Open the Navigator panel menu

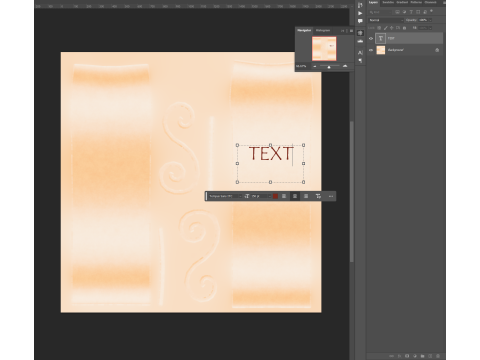[x=351, y=31]
